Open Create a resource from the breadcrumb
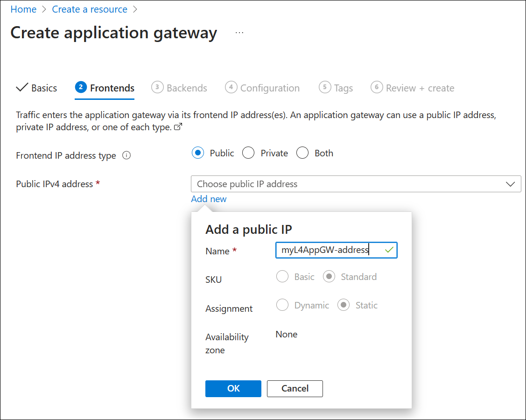Viewport: 526px width, 420px height. point(89,9)
